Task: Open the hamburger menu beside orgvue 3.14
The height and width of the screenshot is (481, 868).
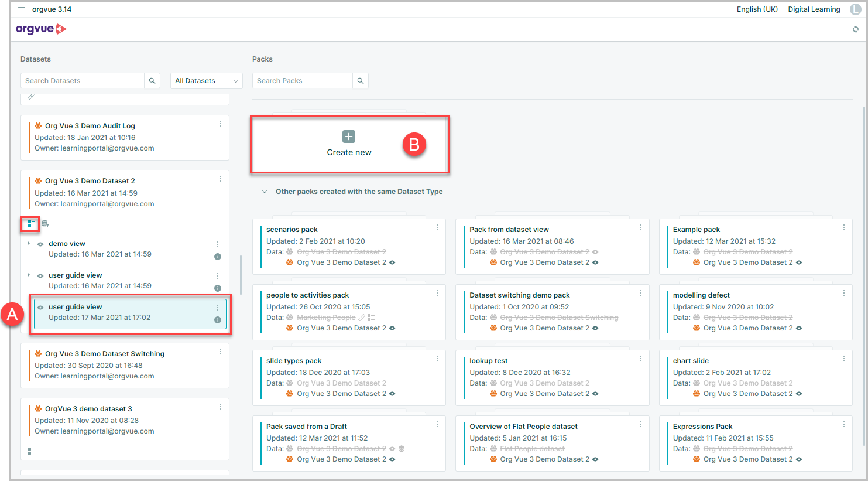Action: coord(22,9)
